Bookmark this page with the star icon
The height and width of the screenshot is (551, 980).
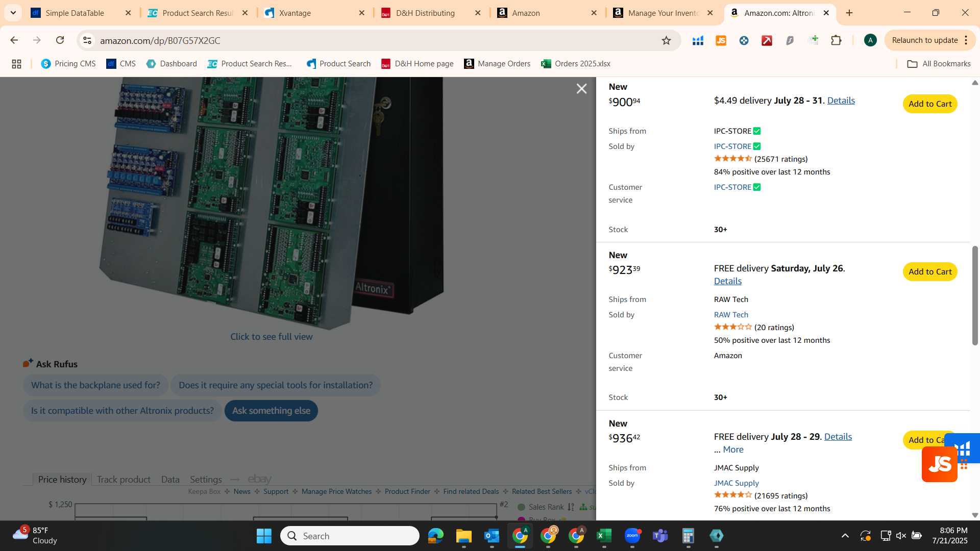coord(666,40)
